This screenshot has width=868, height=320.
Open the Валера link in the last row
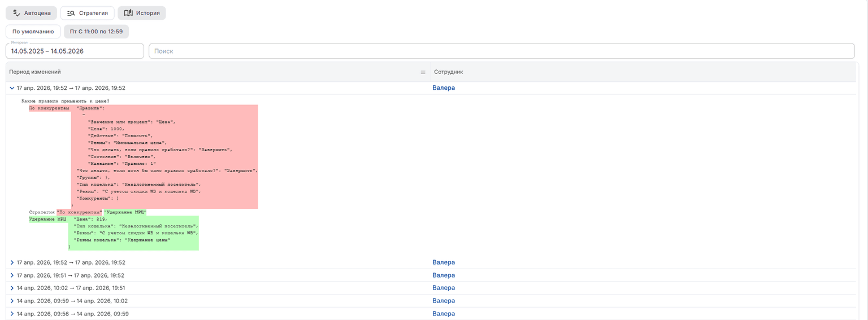(x=444, y=314)
